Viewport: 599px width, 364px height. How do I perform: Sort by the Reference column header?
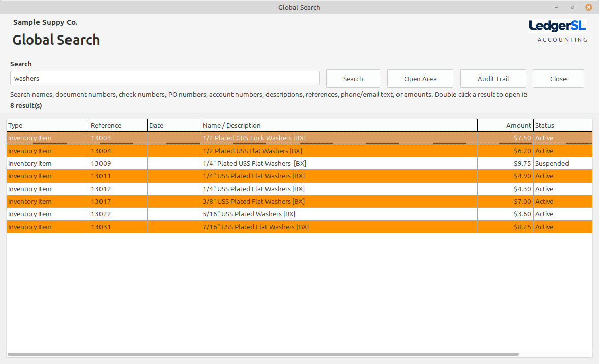(x=118, y=125)
